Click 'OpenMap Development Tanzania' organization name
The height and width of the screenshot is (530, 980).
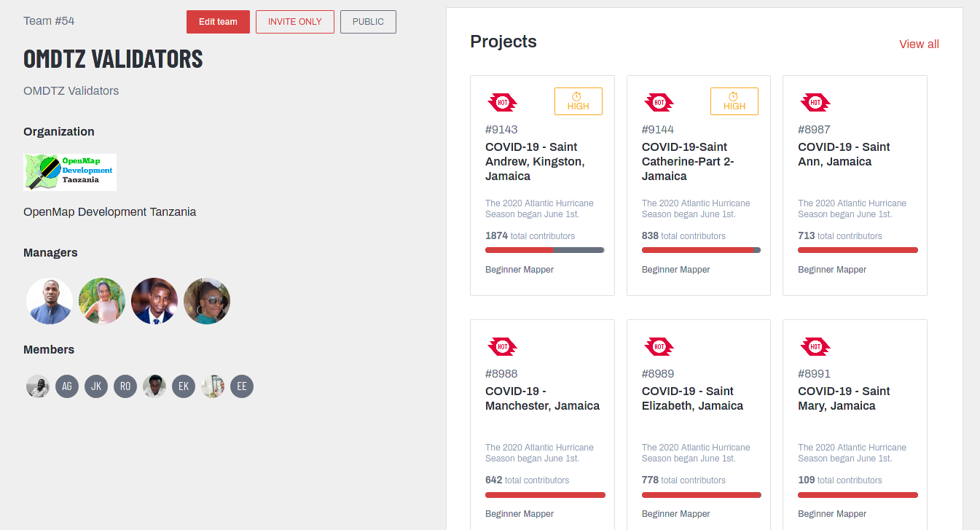[x=110, y=211]
